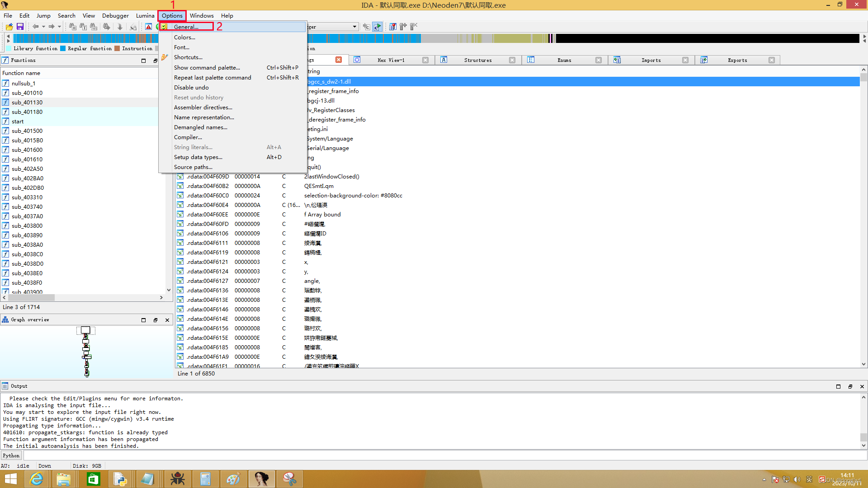This screenshot has height=488, width=868.
Task: Click the Jump forward arrow icon
Action: click(x=52, y=27)
